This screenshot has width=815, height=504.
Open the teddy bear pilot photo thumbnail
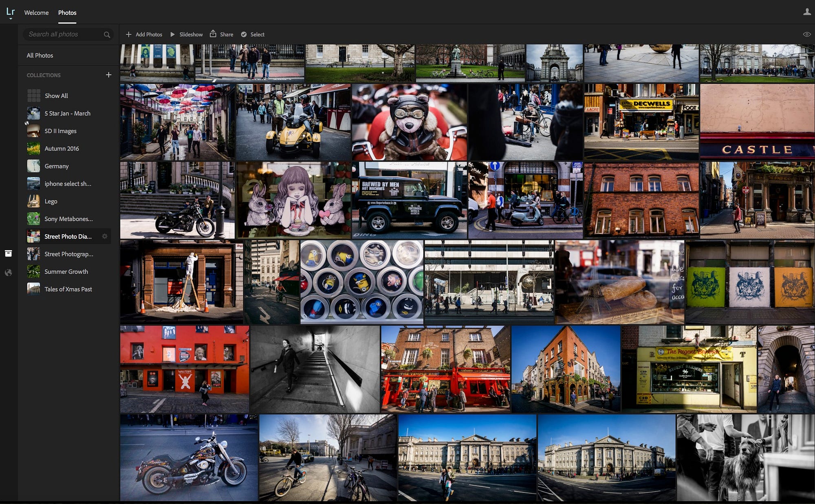(409, 122)
